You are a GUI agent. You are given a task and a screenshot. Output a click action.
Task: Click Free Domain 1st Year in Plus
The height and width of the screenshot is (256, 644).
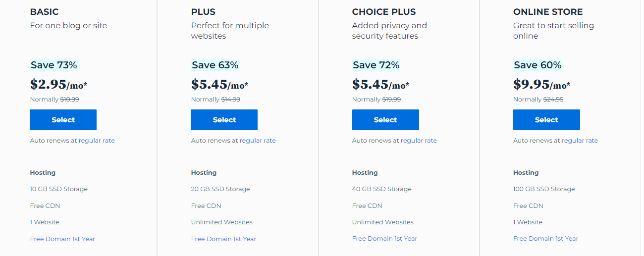tap(223, 239)
